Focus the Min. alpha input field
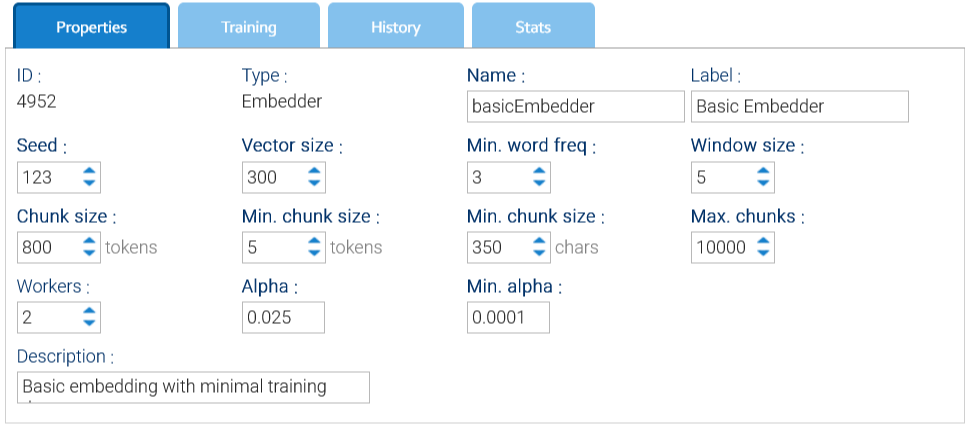Image resolution: width=973 pixels, height=429 pixels. (x=508, y=317)
